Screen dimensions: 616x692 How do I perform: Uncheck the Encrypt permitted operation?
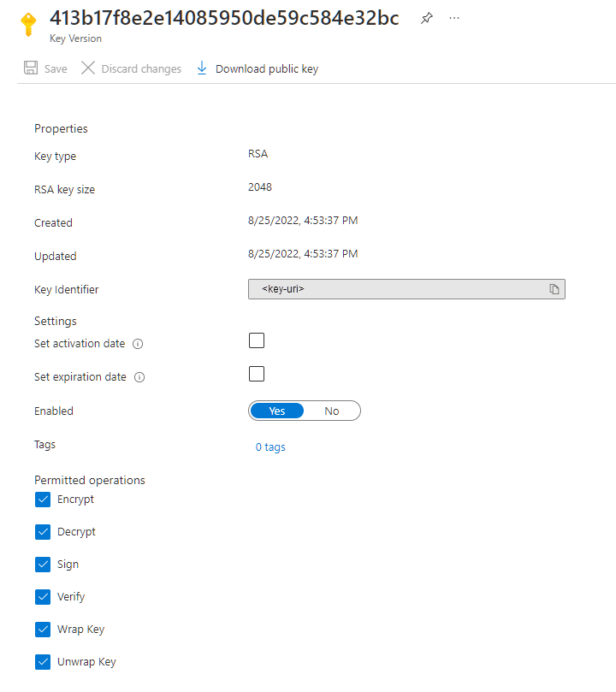[x=43, y=499]
